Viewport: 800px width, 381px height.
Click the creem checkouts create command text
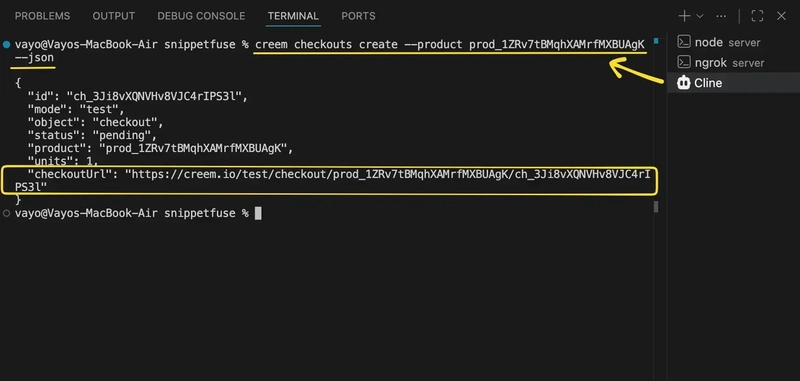point(450,44)
